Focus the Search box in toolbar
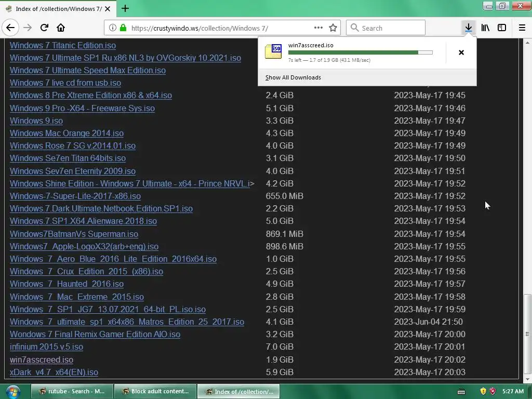 coord(385,28)
